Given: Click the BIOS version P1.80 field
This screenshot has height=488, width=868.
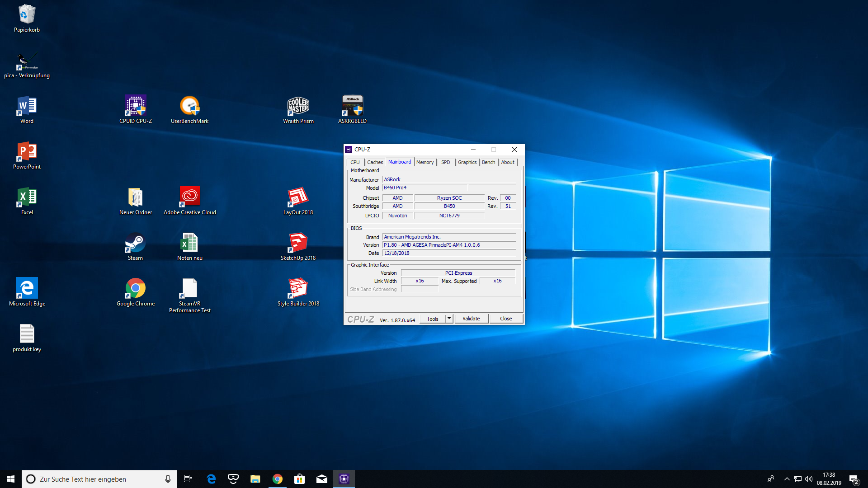Looking at the screenshot, I should coord(449,245).
